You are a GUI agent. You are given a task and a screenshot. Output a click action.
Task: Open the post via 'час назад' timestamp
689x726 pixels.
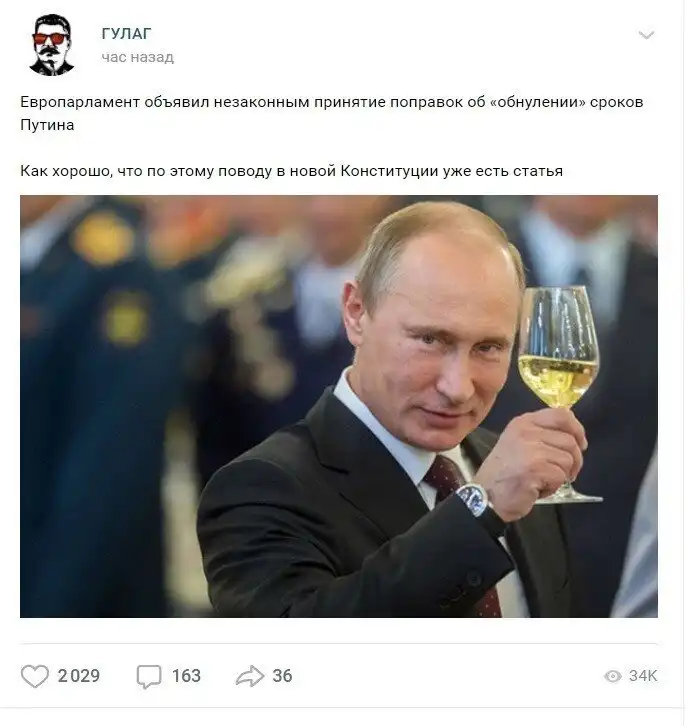pyautogui.click(x=138, y=57)
